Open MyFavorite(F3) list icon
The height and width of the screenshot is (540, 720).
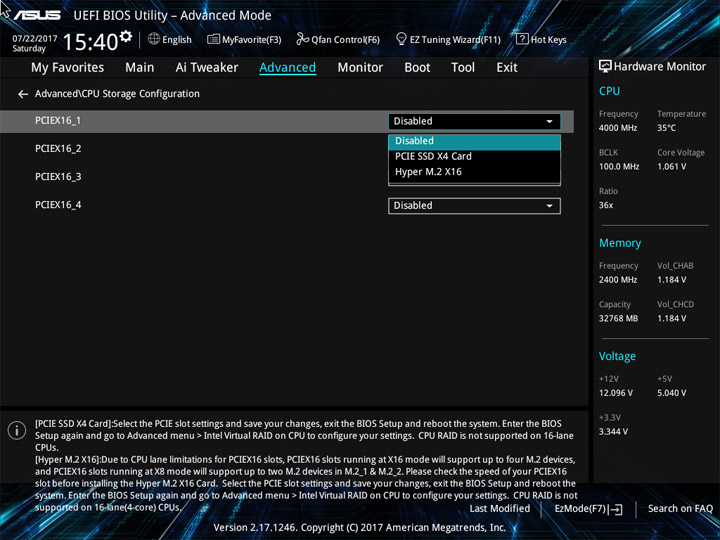pyautogui.click(x=213, y=39)
